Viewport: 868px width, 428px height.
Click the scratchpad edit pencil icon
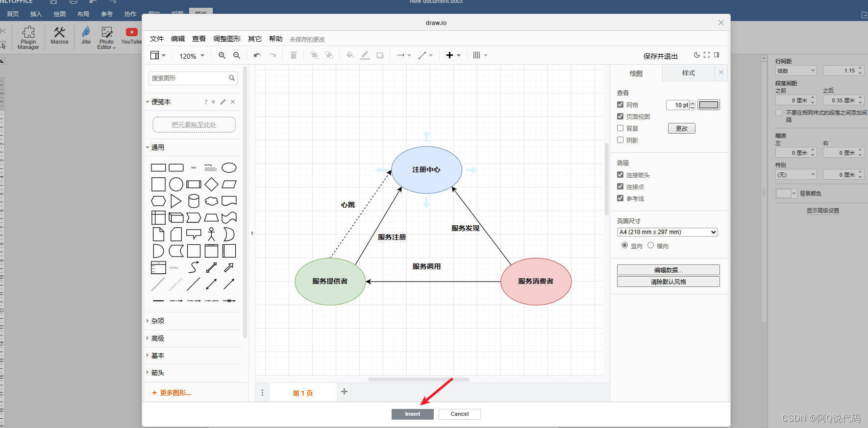[223, 102]
